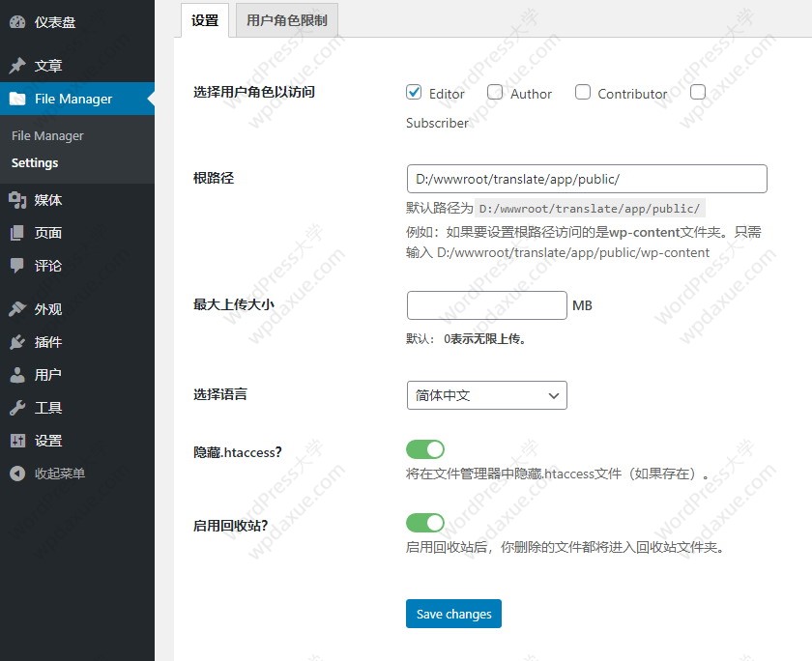Click the dashboard gauge icon in sidebar

coord(17,22)
